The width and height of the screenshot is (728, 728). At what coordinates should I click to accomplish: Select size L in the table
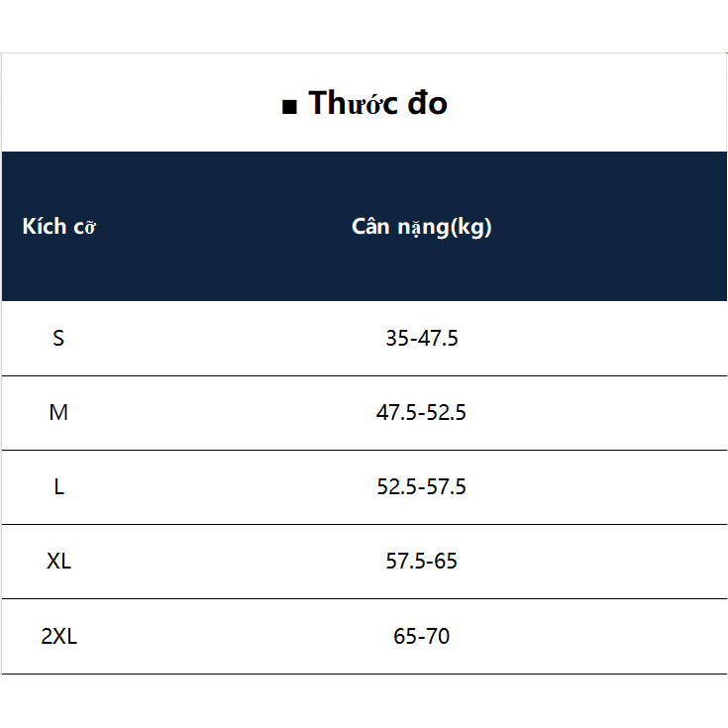[x=58, y=487]
